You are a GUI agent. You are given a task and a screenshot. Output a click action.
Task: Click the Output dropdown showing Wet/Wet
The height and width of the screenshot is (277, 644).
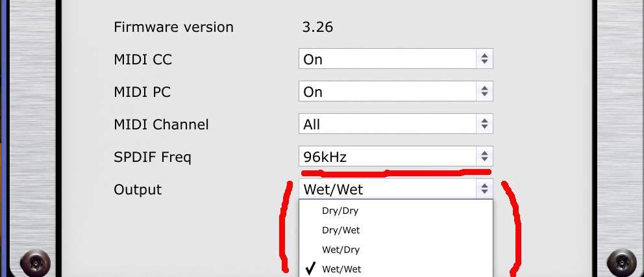pyautogui.click(x=395, y=189)
